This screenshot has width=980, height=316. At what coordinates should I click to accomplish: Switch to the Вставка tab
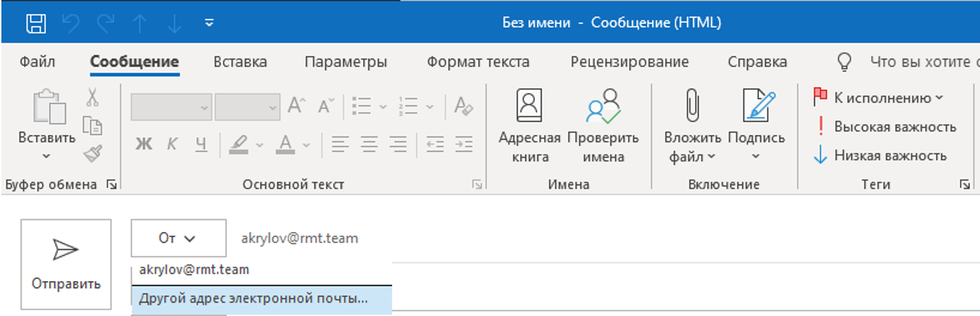(240, 62)
